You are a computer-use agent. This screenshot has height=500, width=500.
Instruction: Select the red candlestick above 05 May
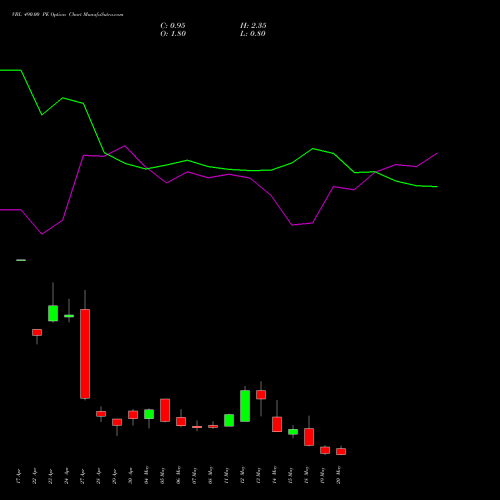165,410
